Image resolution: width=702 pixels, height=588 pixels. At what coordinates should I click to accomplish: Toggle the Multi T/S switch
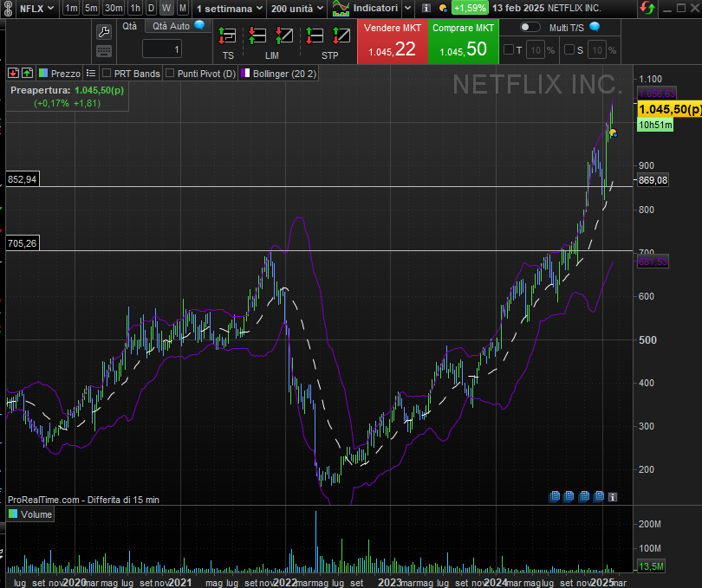pos(530,28)
